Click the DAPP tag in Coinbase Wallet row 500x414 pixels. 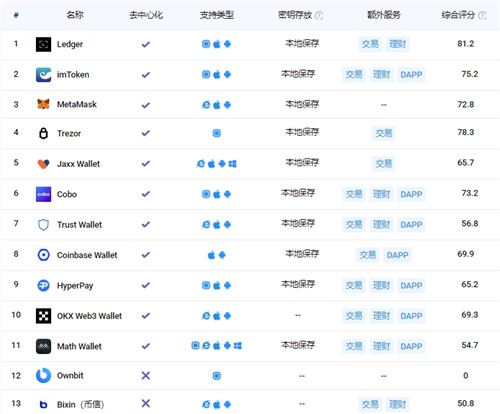tap(397, 255)
